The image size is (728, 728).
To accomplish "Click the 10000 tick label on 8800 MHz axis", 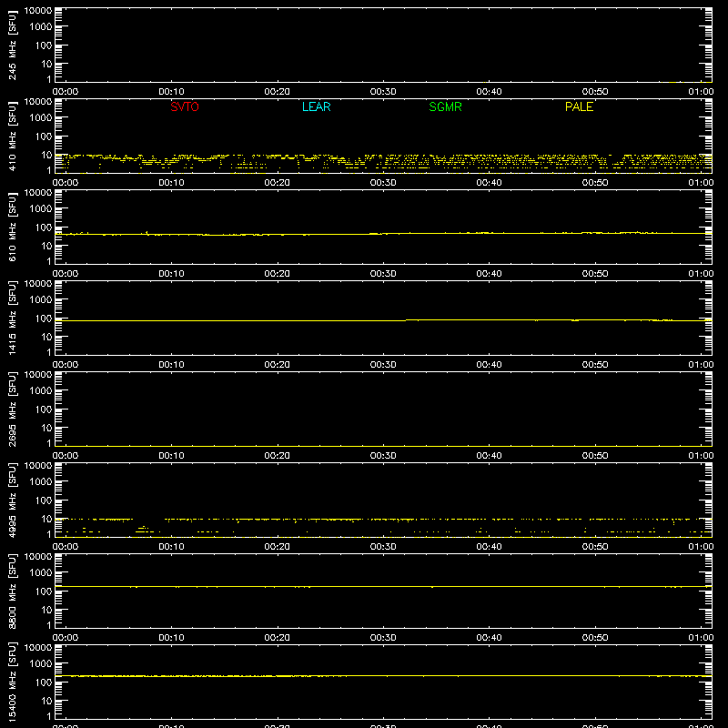I will click(x=38, y=556).
